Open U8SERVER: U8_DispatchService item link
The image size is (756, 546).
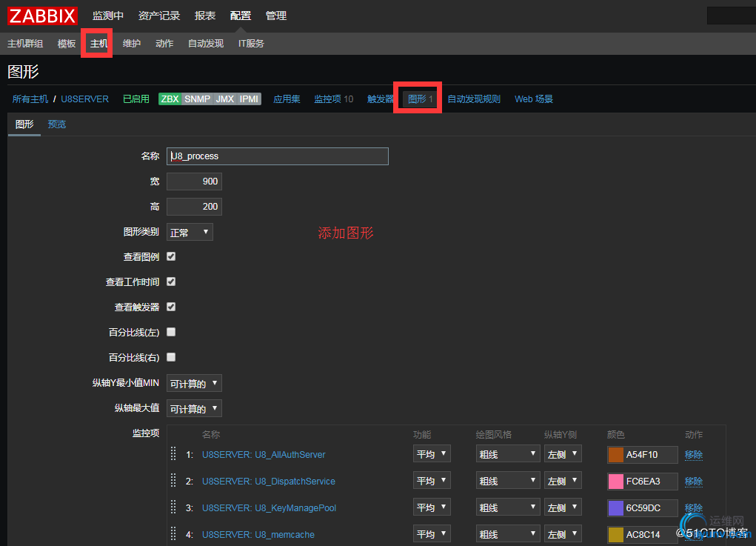(269, 481)
